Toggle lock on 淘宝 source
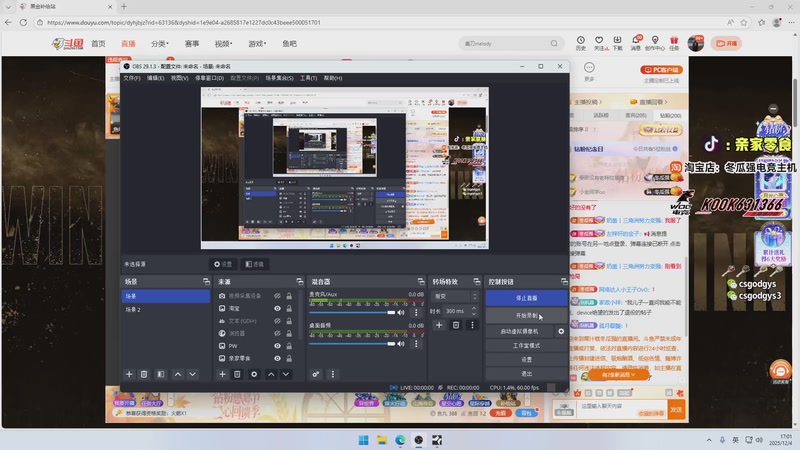The height and width of the screenshot is (450, 800). [289, 308]
